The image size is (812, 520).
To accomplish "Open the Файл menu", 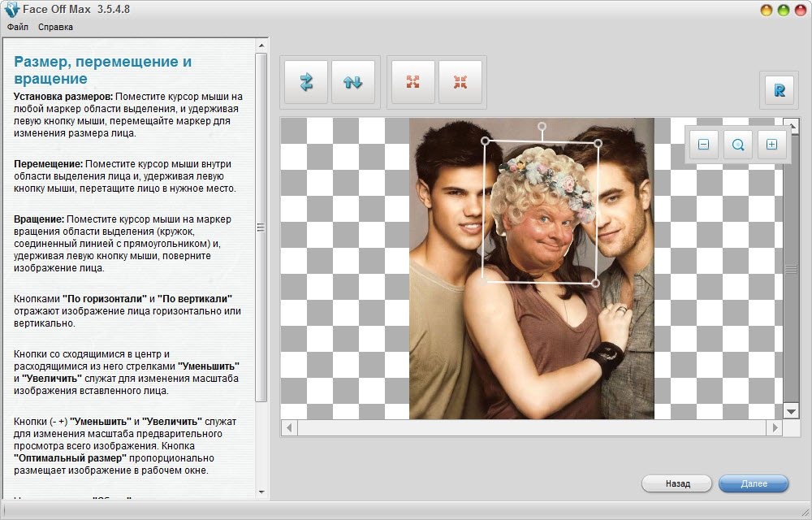I will pos(18,27).
